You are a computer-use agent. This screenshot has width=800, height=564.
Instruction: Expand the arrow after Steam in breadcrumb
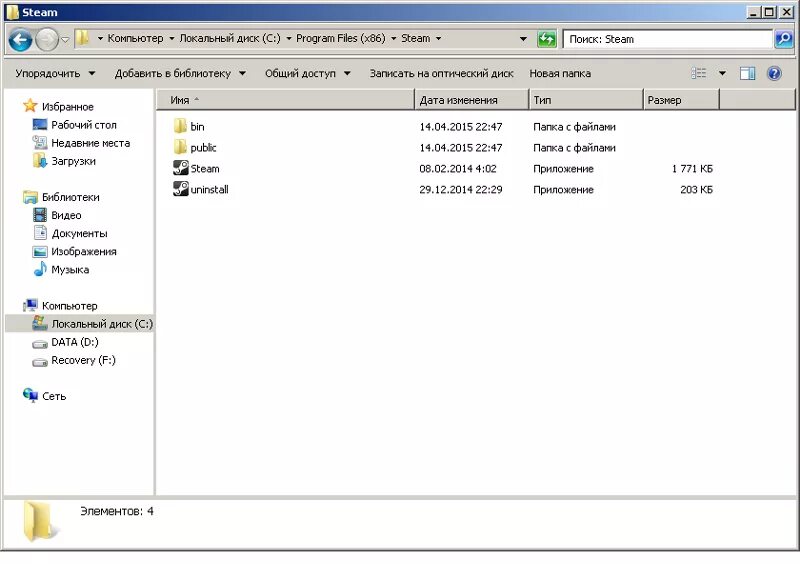[438, 39]
